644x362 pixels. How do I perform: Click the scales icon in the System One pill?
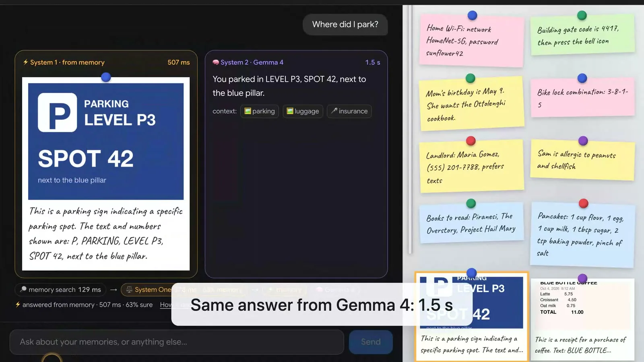click(x=129, y=290)
